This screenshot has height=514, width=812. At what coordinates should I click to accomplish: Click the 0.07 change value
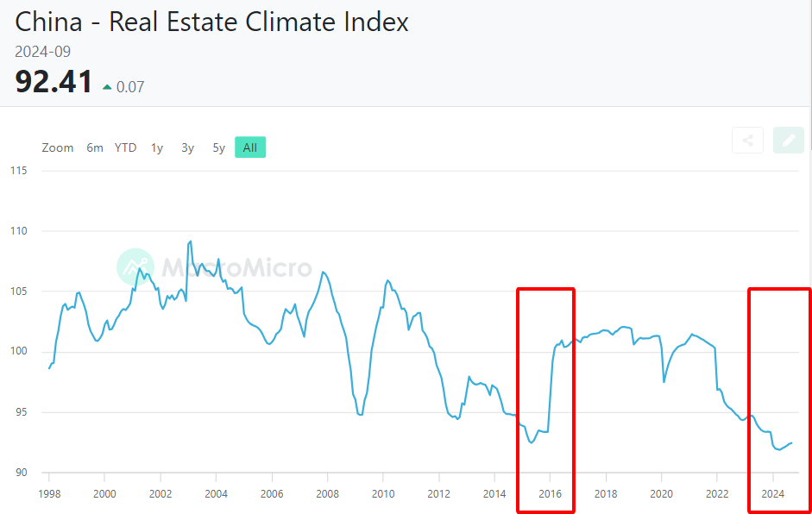tap(130, 86)
